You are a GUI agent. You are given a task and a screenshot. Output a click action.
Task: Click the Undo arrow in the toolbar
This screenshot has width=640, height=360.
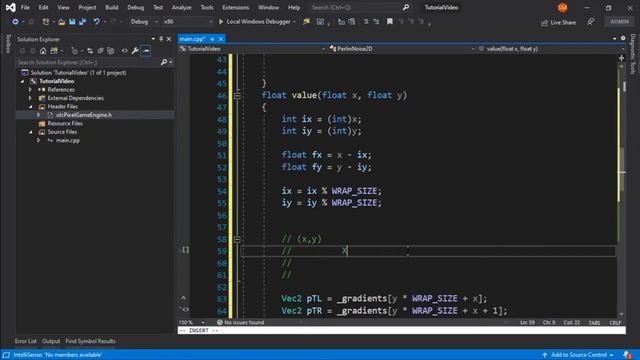click(x=96, y=22)
